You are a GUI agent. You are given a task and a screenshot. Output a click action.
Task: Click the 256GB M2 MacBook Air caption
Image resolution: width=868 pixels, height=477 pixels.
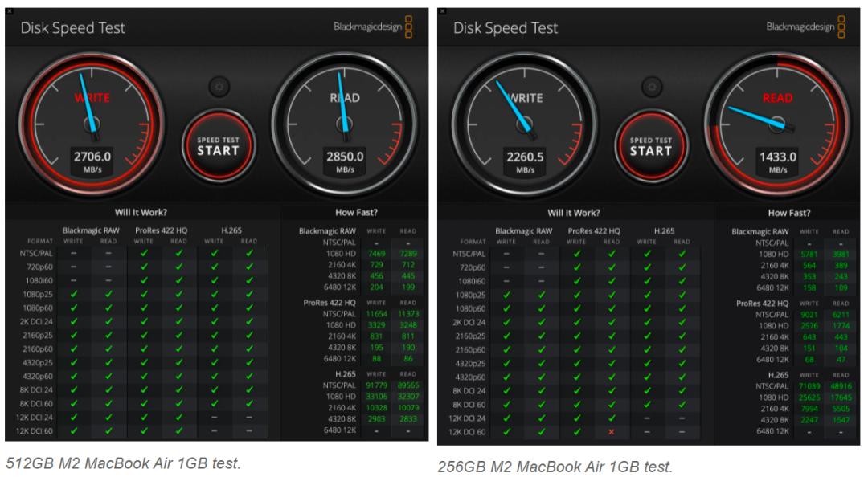coord(555,464)
